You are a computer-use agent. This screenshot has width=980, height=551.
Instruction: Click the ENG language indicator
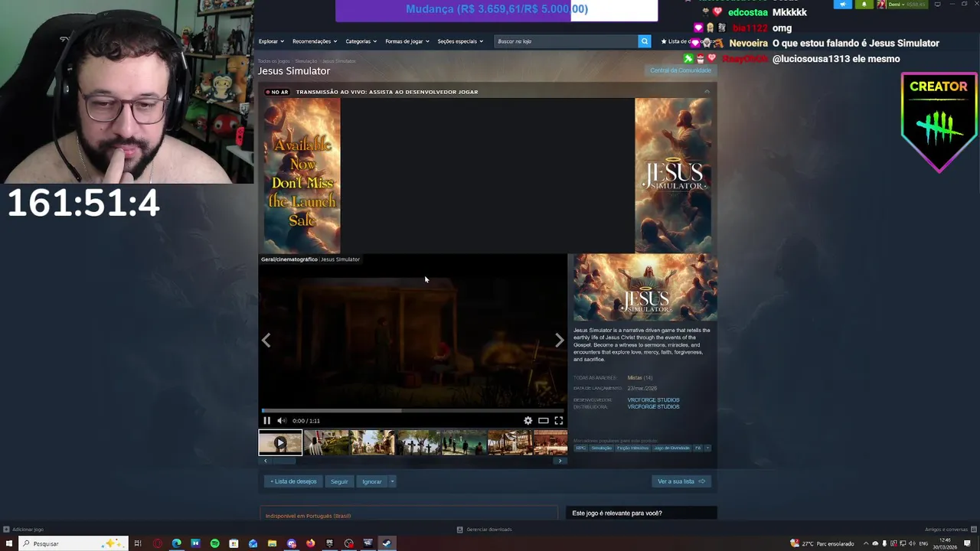923,543
